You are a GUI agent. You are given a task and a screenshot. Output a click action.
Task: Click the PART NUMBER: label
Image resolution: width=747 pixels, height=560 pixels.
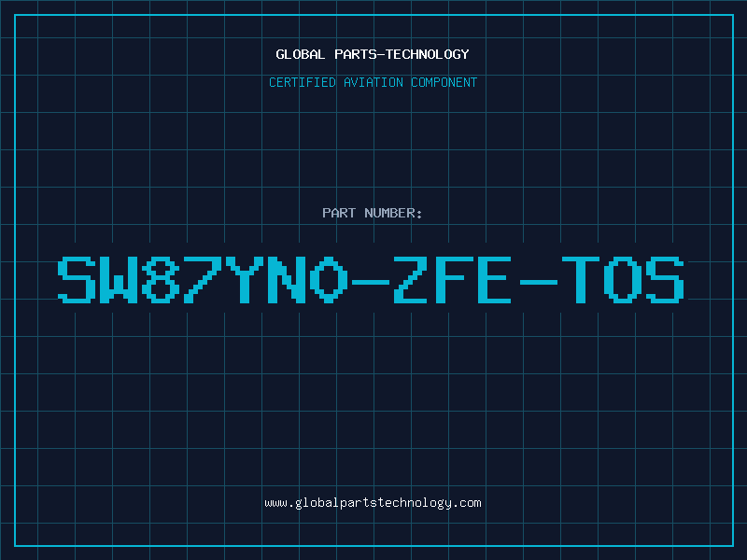point(372,213)
